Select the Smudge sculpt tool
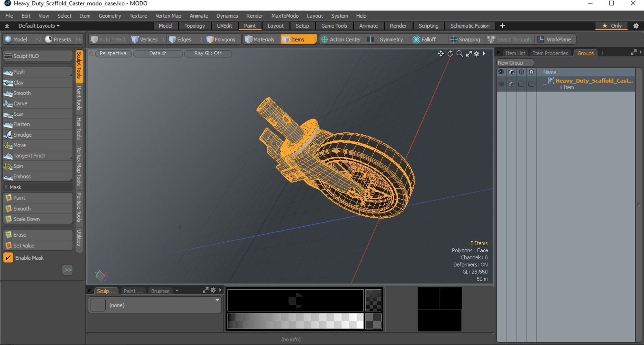Viewport: 644px width, 345px height. point(38,135)
